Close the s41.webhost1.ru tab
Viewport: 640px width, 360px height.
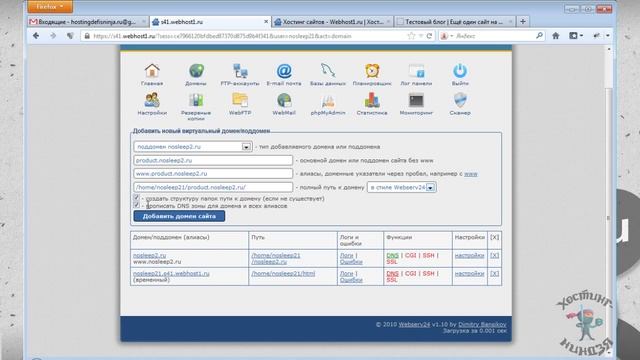[266, 22]
